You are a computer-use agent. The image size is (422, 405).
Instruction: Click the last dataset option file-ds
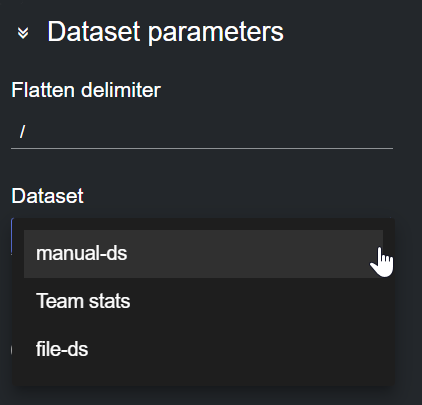pos(203,349)
